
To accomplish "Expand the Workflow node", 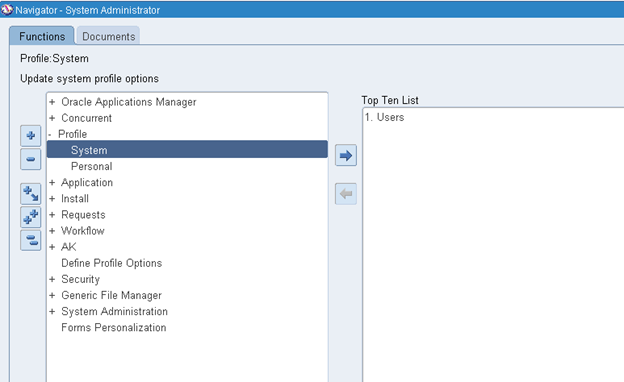I will tap(52, 231).
